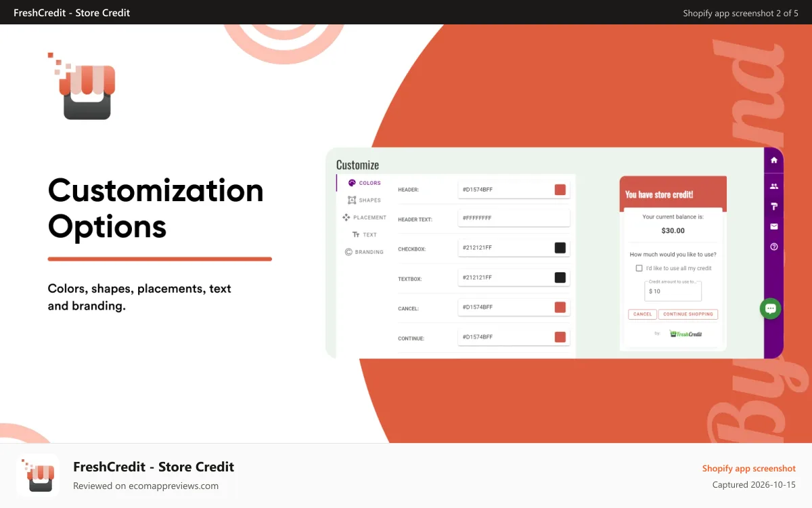
Task: Click the '$30.00' balance value
Action: [x=673, y=230]
